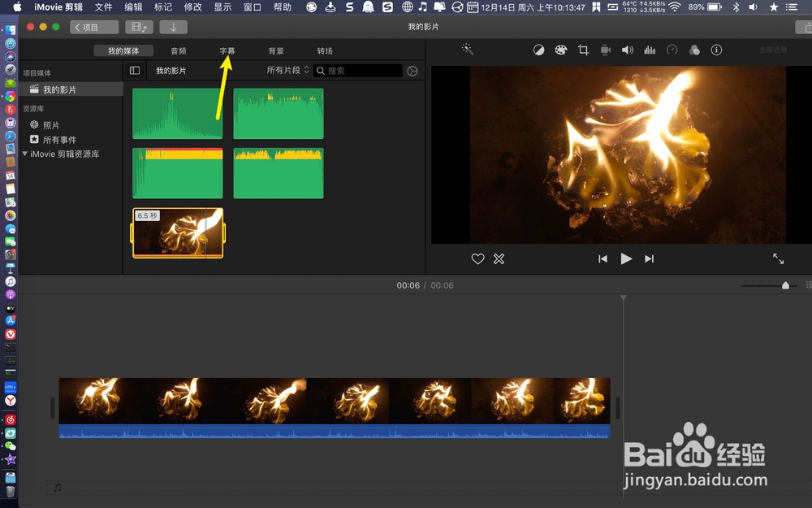Open the video stabilization settings
This screenshot has height=508, width=812.
(606, 50)
